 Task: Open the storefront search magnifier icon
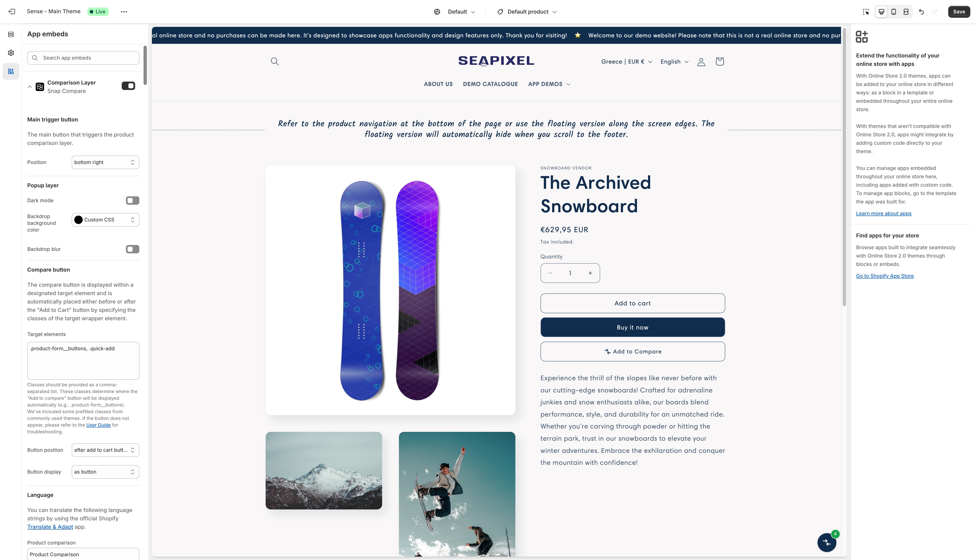pos(274,61)
